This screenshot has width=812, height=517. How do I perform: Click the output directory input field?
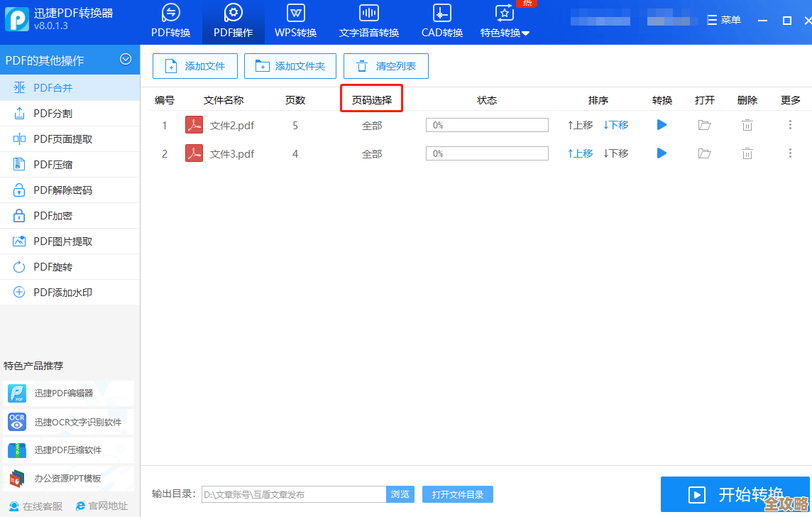[x=291, y=494]
